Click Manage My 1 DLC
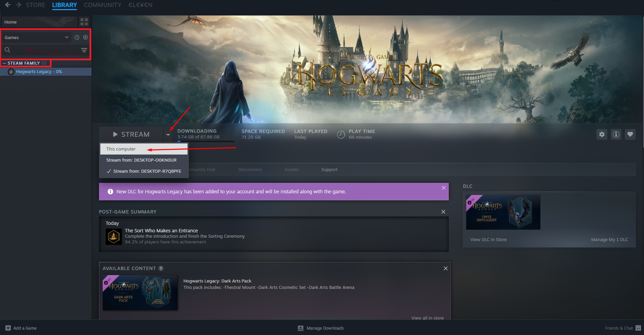644x335 pixels. point(610,240)
